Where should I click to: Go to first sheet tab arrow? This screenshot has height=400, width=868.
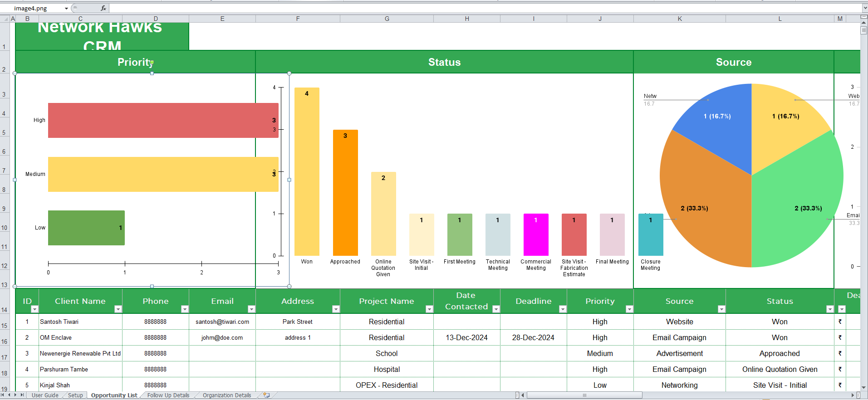(x=3, y=395)
